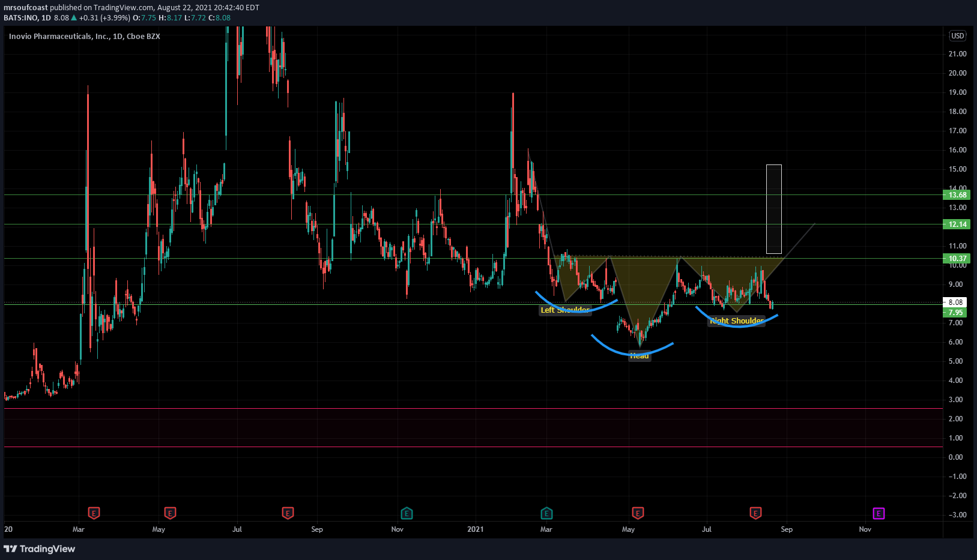Select the Right Shoulder text label

[x=737, y=321]
